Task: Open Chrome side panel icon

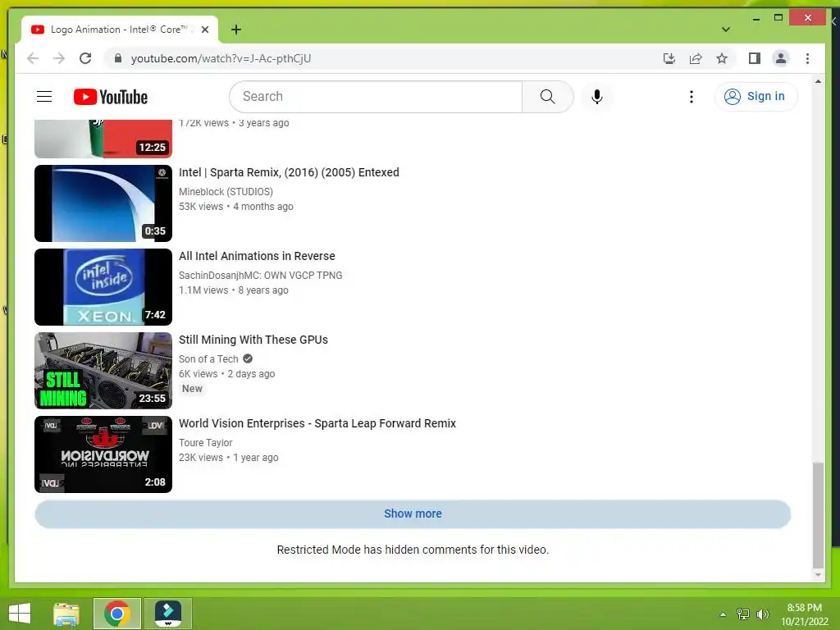Action: pos(755,58)
